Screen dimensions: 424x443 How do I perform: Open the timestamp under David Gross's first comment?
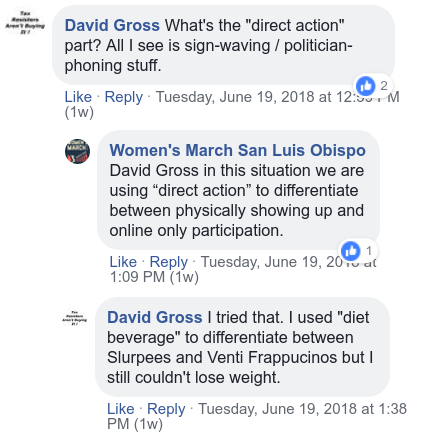(232, 104)
